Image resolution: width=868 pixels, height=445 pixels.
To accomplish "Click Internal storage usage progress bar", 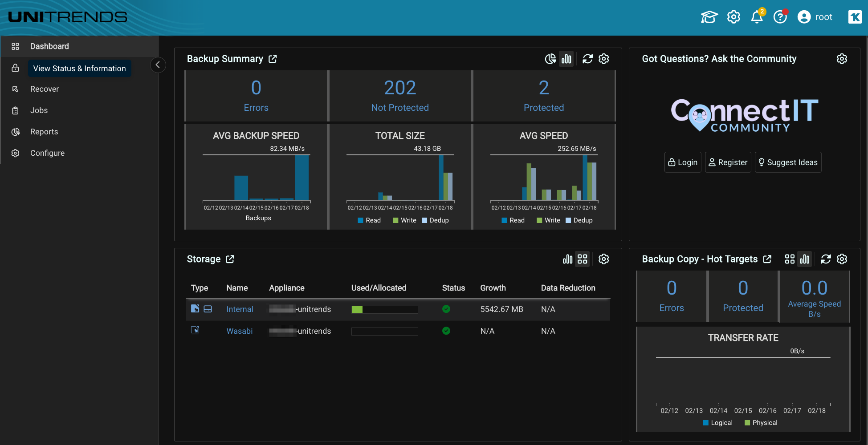I will (x=384, y=310).
